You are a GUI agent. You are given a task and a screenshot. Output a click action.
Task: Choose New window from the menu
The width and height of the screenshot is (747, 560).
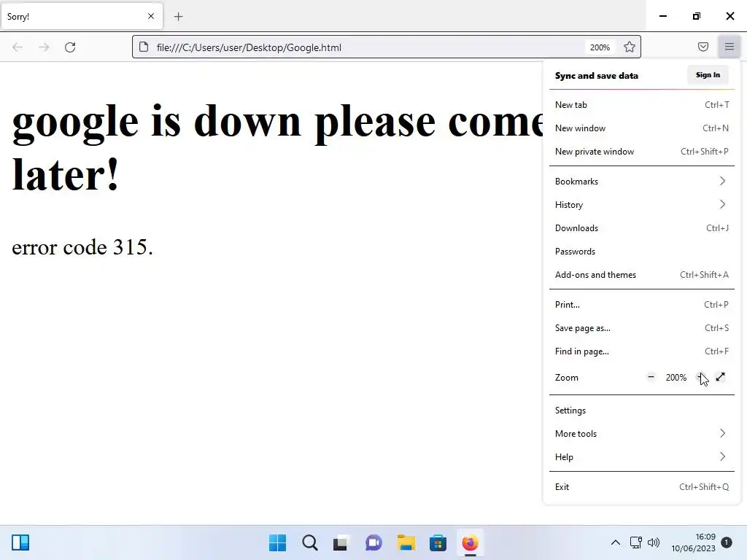[x=642, y=128]
